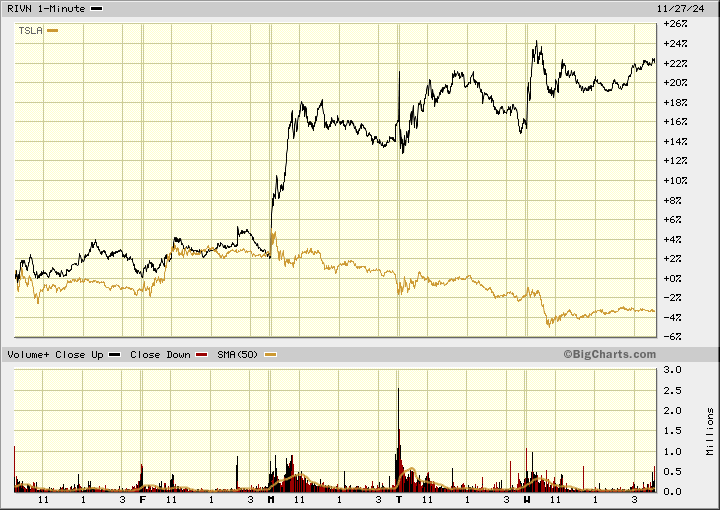This screenshot has width=720, height=510.
Task: Click the tallest volume spike near 2.5 million
Action: (x=398, y=440)
